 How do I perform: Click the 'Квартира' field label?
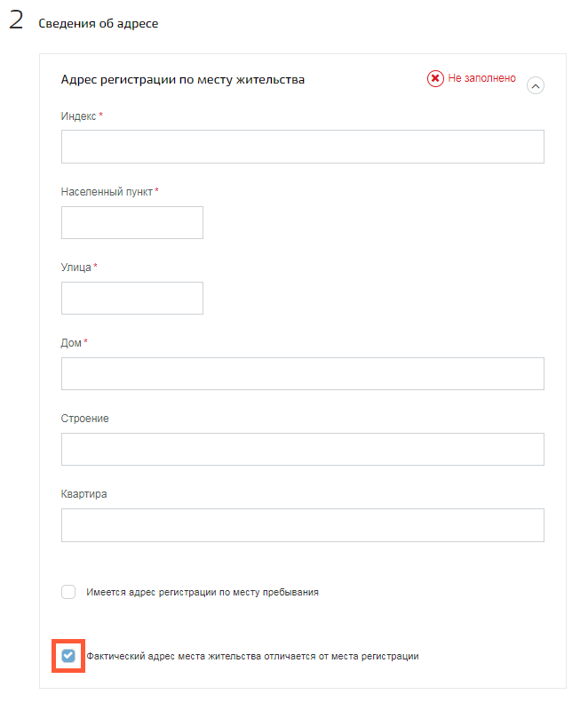click(83, 494)
